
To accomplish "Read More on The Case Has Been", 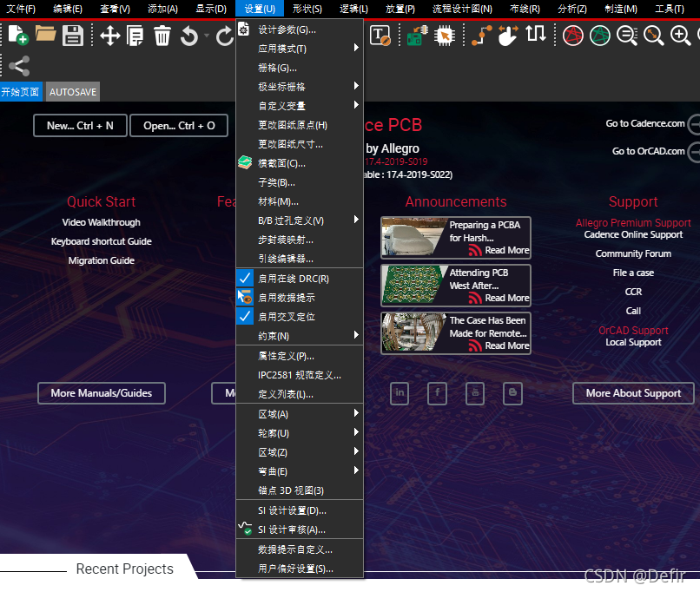I will tap(506, 345).
